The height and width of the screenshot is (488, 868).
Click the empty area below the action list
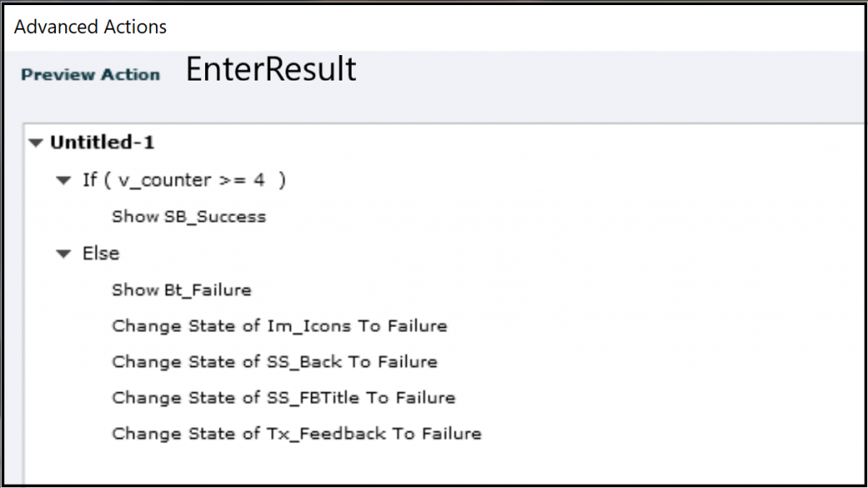pyautogui.click(x=424, y=466)
